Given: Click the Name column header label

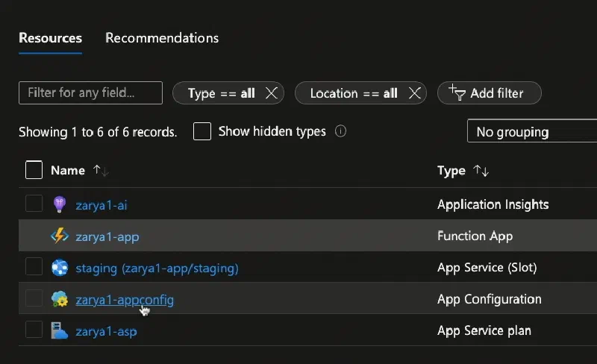Looking at the screenshot, I should 68,170.
